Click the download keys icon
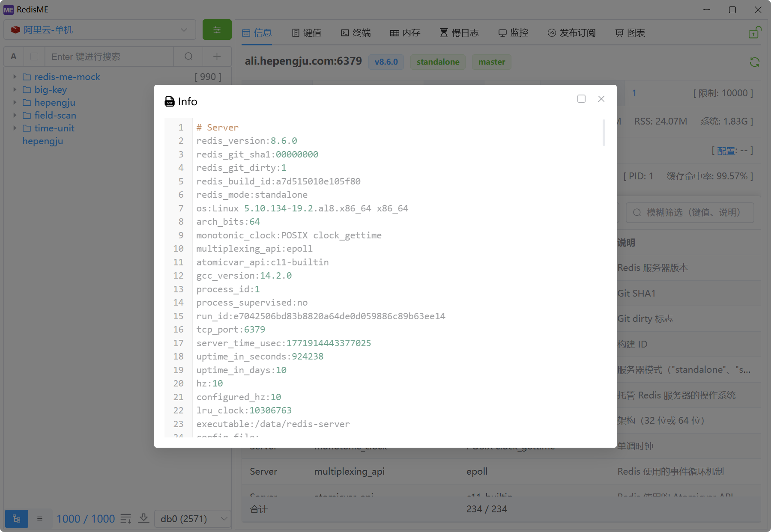This screenshot has height=532, width=771. (144, 519)
